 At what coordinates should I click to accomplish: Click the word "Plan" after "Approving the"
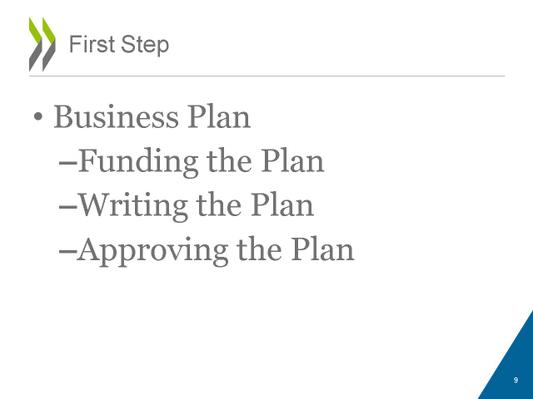point(323,249)
